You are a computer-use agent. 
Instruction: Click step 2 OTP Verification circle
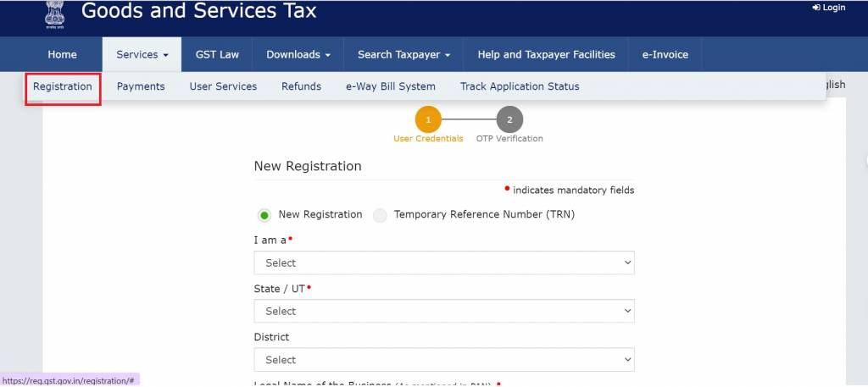(x=509, y=119)
